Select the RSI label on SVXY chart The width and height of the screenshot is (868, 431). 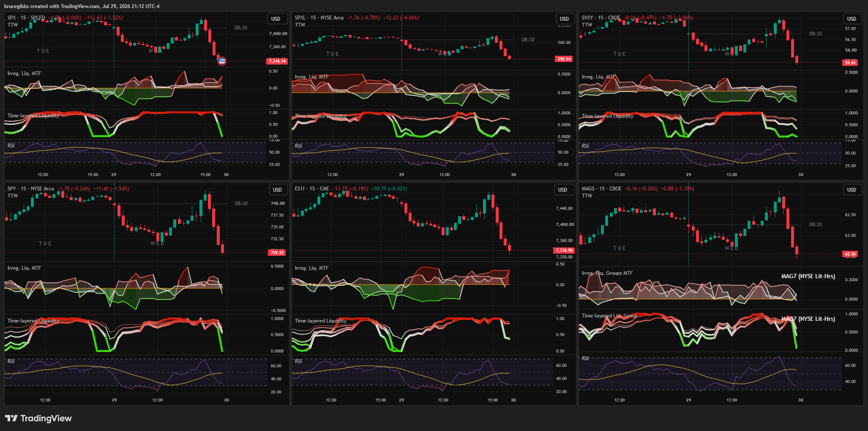(585, 146)
